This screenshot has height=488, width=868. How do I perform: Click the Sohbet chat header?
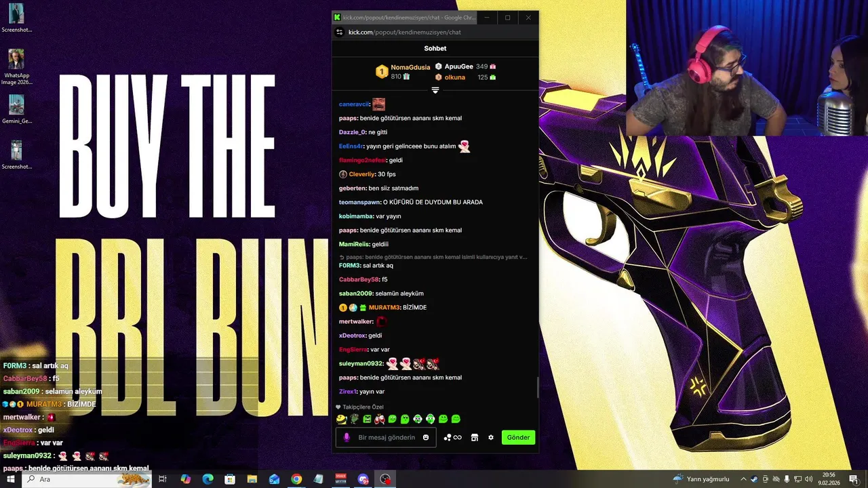435,48
